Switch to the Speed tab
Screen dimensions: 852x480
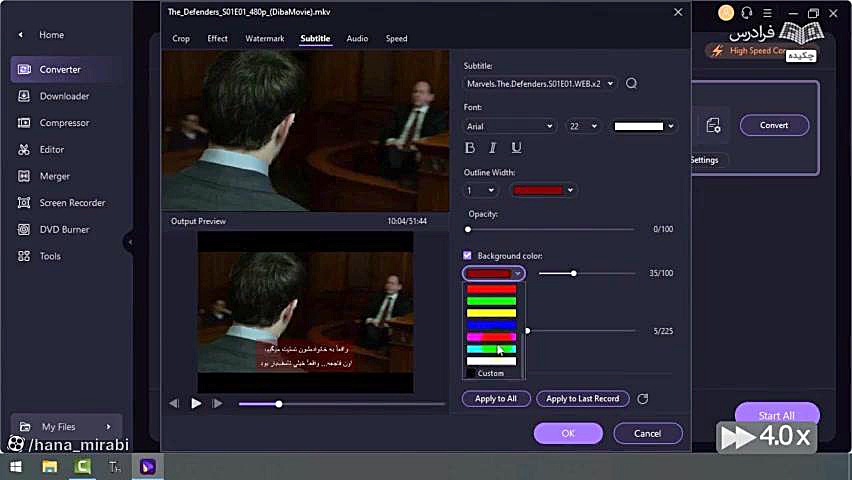click(396, 39)
